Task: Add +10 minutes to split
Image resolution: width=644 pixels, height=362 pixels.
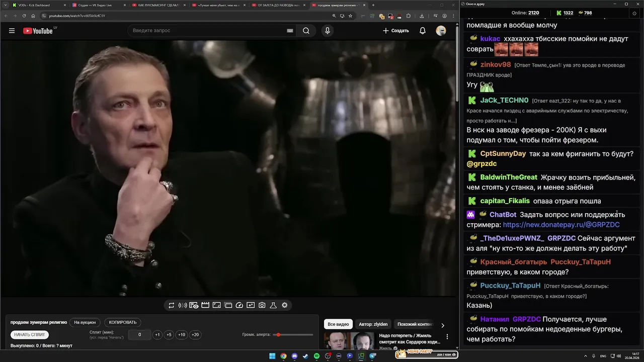Action: point(181,335)
